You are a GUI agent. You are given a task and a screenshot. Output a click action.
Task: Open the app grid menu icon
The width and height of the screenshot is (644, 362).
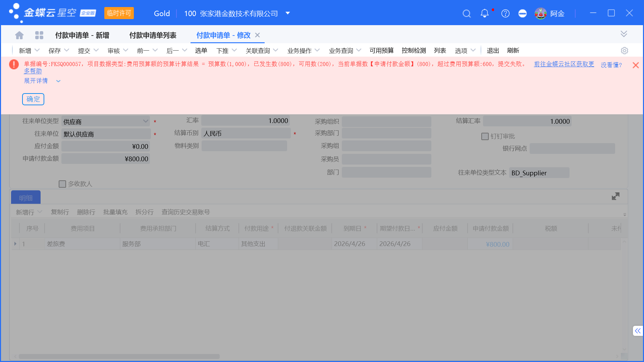pyautogui.click(x=39, y=35)
